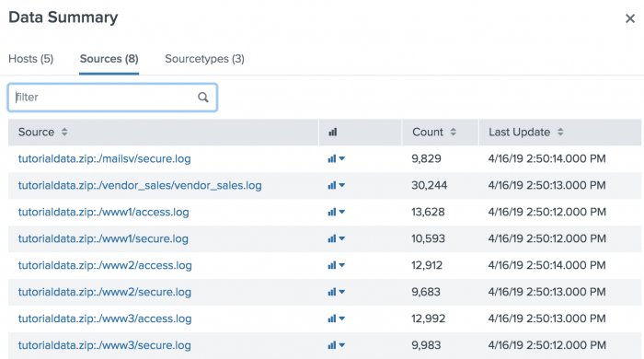Click the count value 10,593
This screenshot has width=644, height=359.
click(x=428, y=238)
